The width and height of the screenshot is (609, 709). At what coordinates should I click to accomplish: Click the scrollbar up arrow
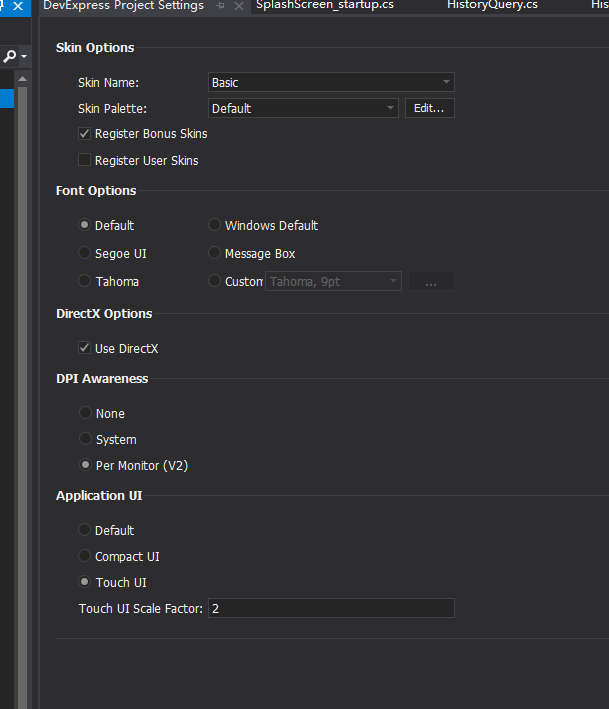click(x=22, y=79)
